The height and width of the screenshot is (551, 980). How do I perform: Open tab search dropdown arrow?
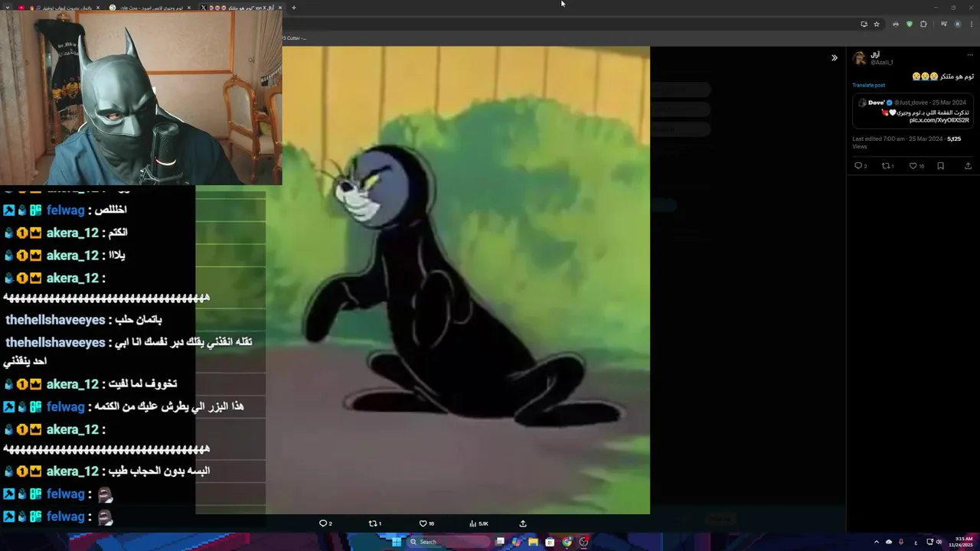7,8
